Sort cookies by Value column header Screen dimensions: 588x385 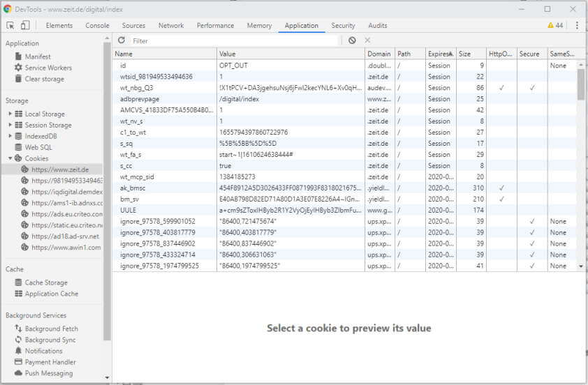coord(291,54)
